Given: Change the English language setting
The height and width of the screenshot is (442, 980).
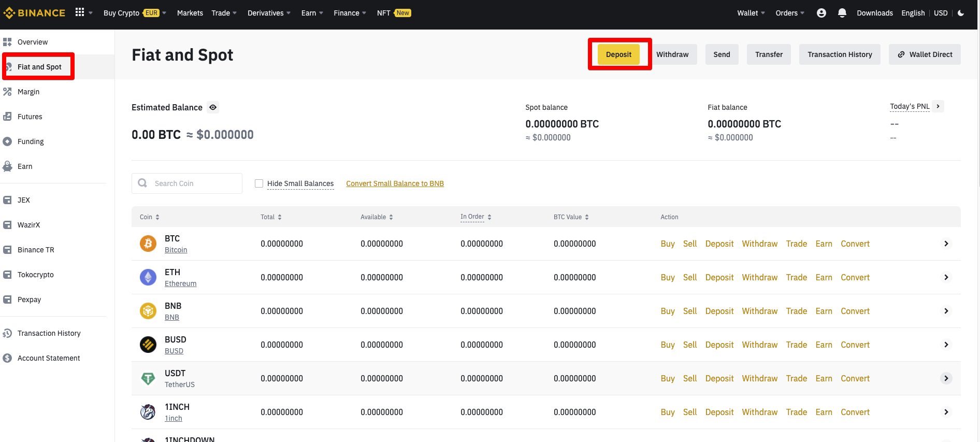Looking at the screenshot, I should pos(913,13).
